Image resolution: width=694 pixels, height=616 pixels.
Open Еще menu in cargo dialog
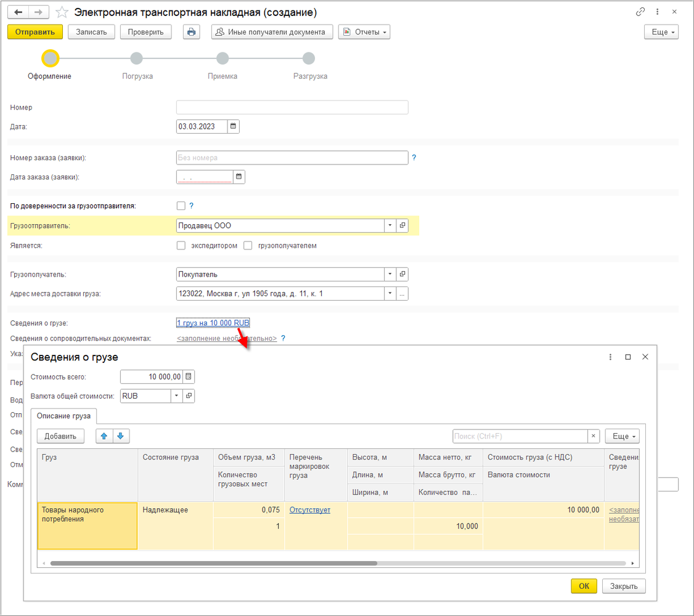pos(623,436)
